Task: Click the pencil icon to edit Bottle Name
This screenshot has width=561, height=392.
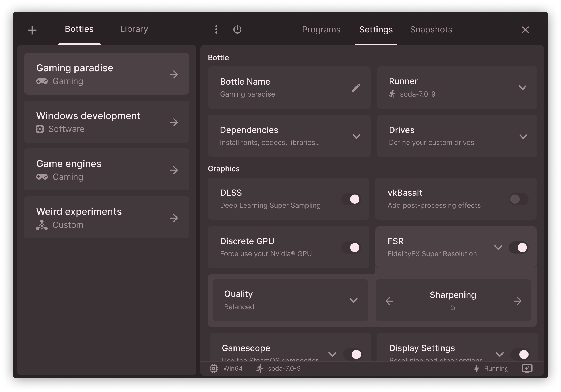Action: click(x=356, y=88)
